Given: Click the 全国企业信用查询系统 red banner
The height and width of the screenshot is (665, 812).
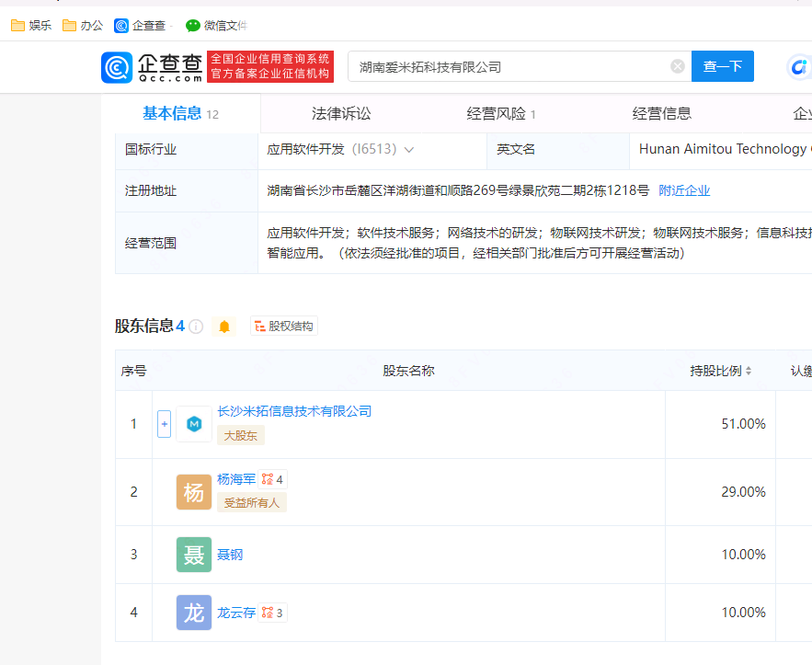Looking at the screenshot, I should tap(270, 66).
